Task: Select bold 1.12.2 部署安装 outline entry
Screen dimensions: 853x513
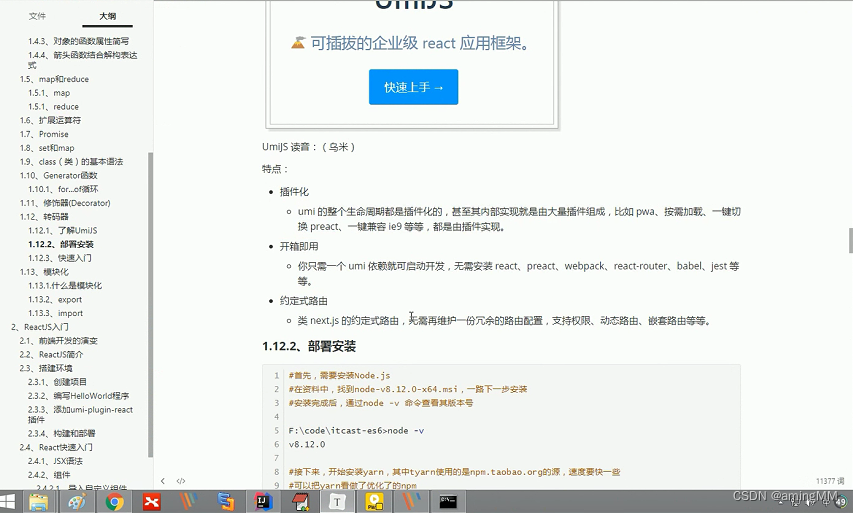Action: coord(61,244)
